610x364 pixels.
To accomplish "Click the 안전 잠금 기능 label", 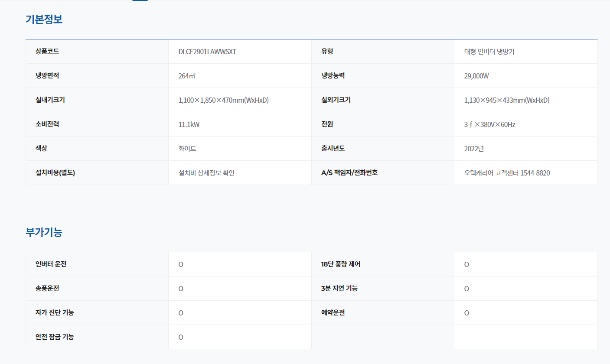I will pos(55,337).
